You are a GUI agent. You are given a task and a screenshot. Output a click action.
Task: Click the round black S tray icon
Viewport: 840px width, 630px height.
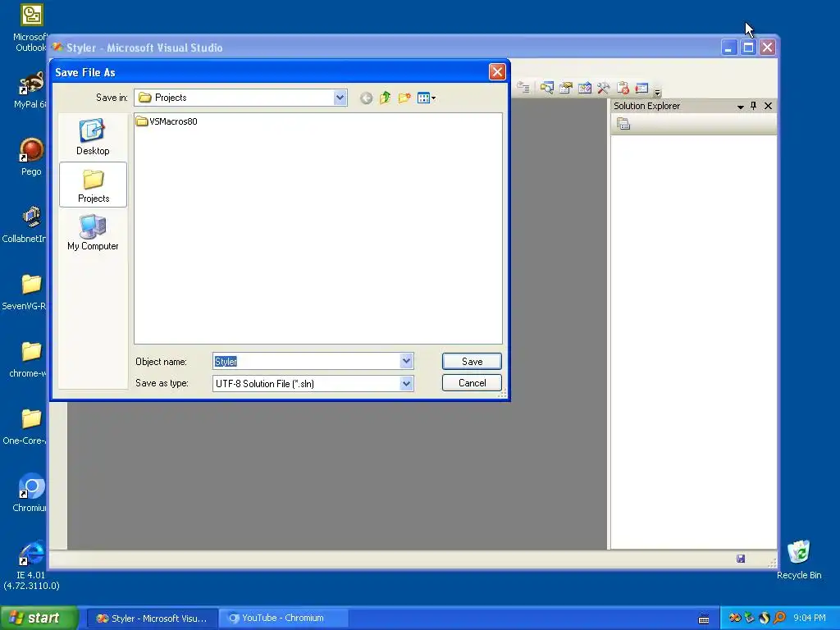pos(765,619)
